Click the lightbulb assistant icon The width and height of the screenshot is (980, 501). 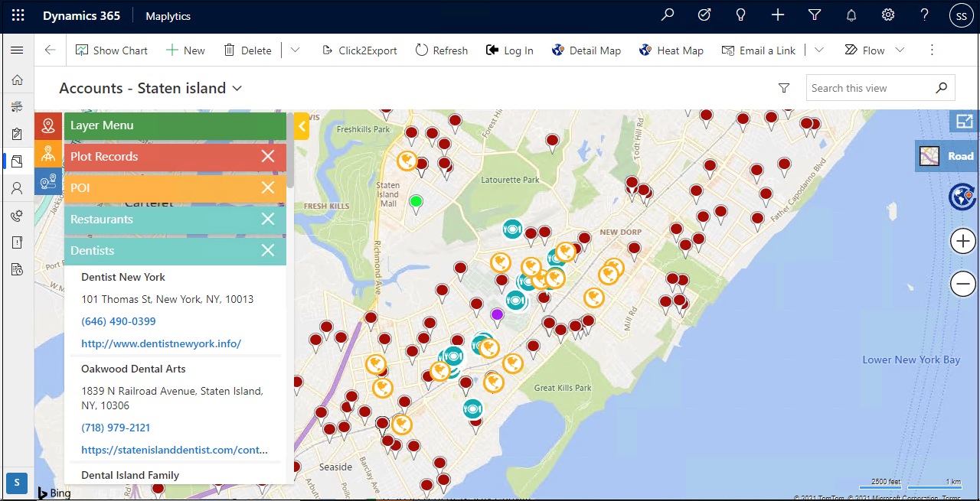pyautogui.click(x=741, y=15)
